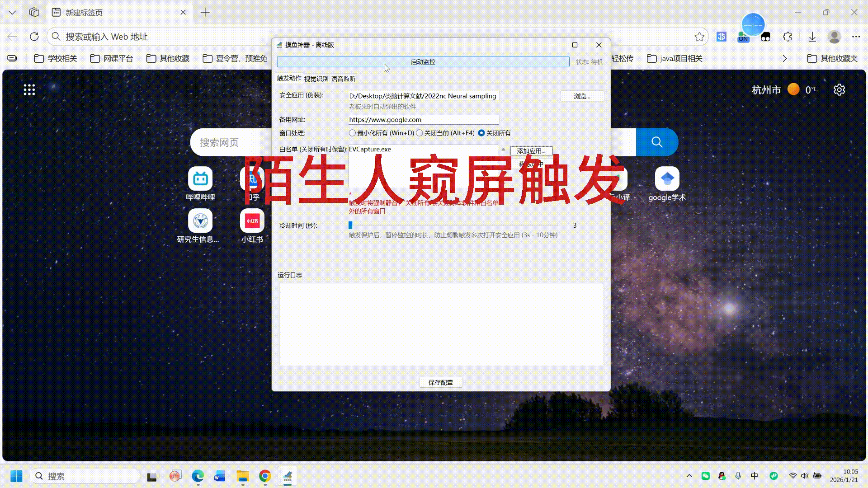The width and height of the screenshot is (868, 488).
Task: Switch to the 语音监听 tab
Action: point(343,79)
